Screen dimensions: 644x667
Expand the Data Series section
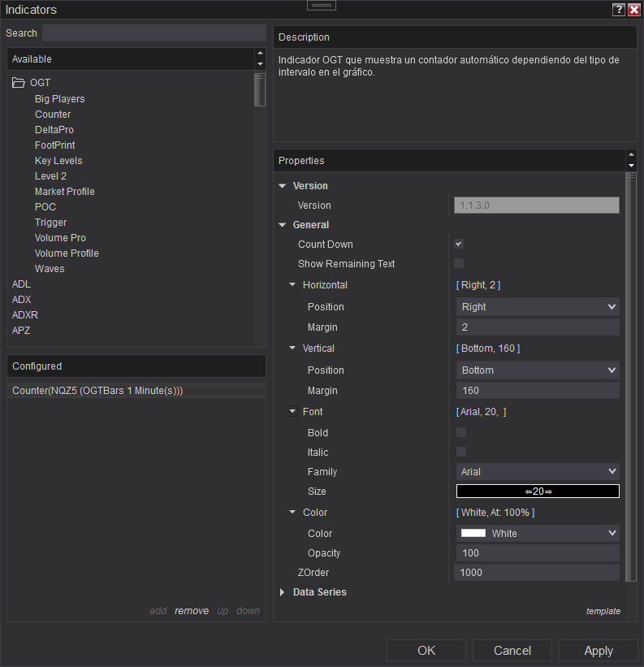pos(282,592)
